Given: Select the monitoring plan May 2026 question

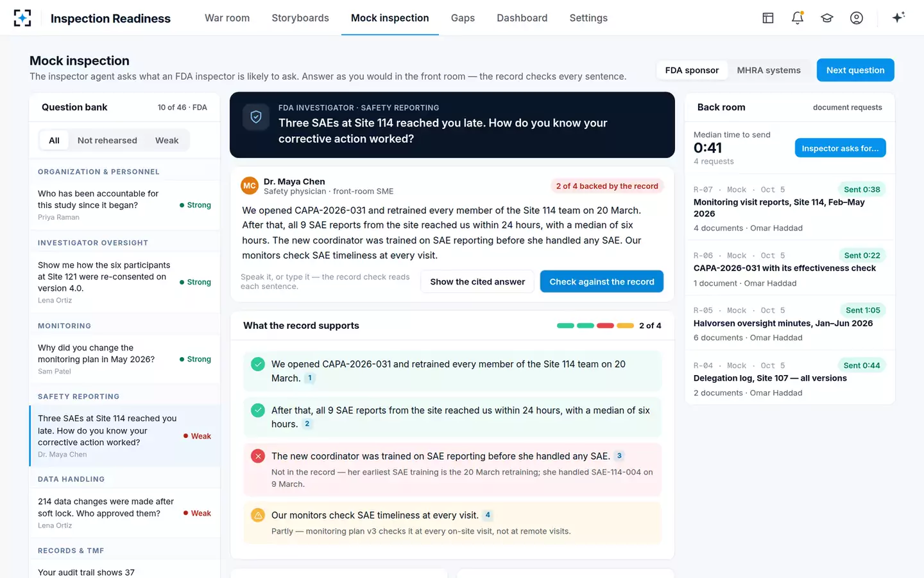Looking at the screenshot, I should pyautogui.click(x=124, y=359).
